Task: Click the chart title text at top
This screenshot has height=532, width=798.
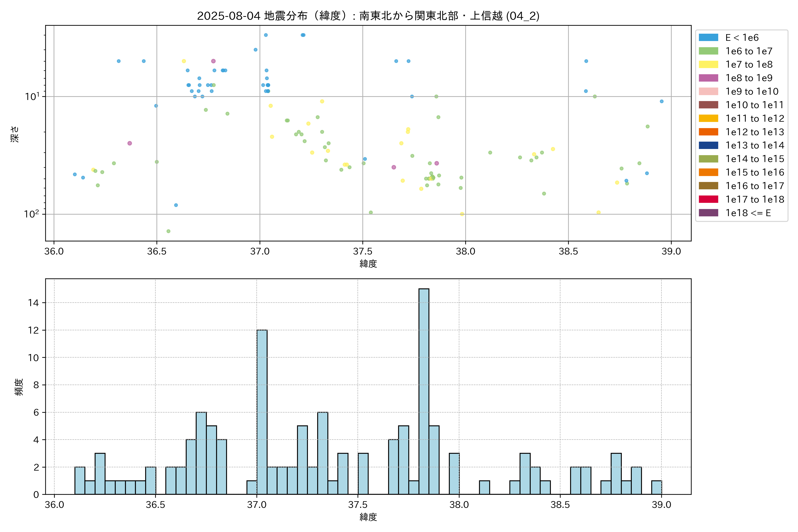Action: click(368, 16)
